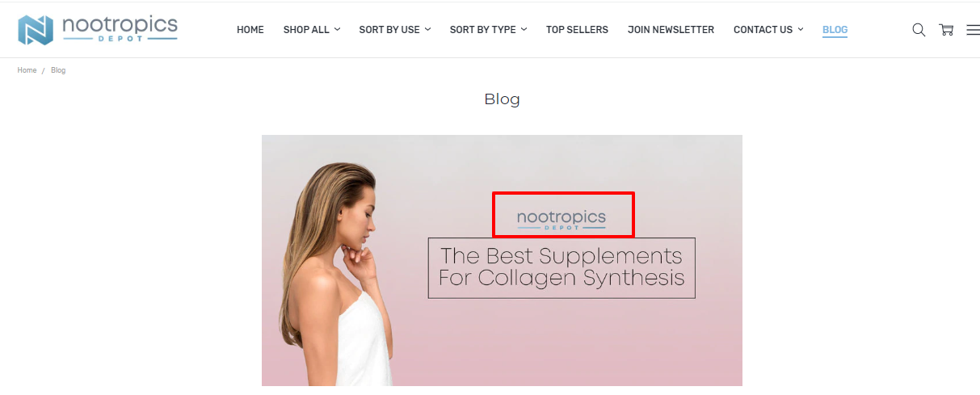This screenshot has width=980, height=395.
Task: Click the Nootropics Depot header logo
Action: tap(98, 29)
